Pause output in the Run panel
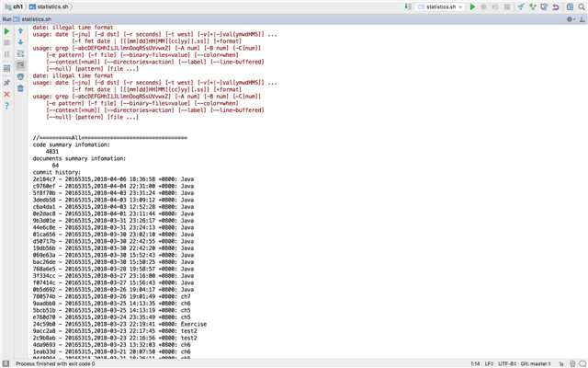The width and height of the screenshot is (588, 368). point(6,55)
